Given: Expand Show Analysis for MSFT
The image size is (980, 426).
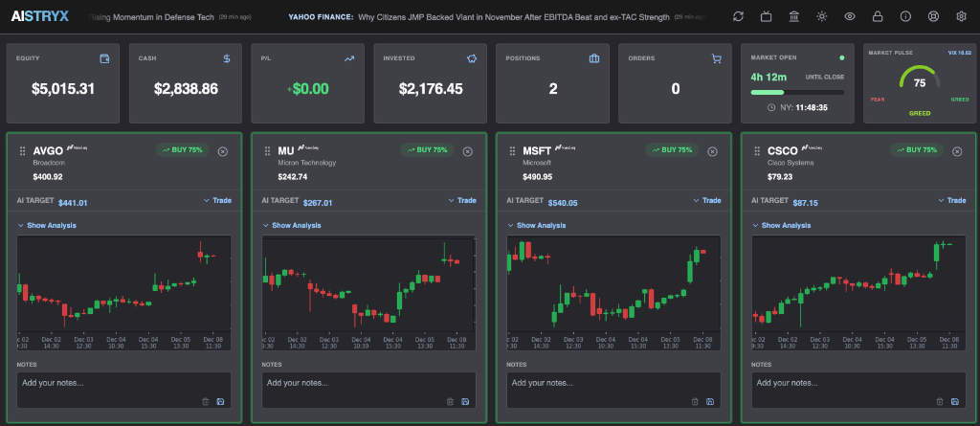Looking at the screenshot, I should [537, 225].
